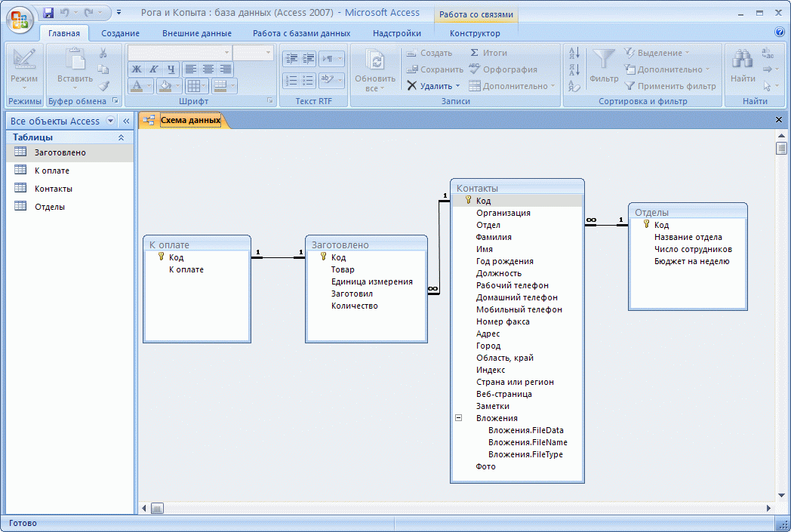Switch to the Конструктор ribbon tab
Viewport: 791px width, 532px height.
pos(474,33)
